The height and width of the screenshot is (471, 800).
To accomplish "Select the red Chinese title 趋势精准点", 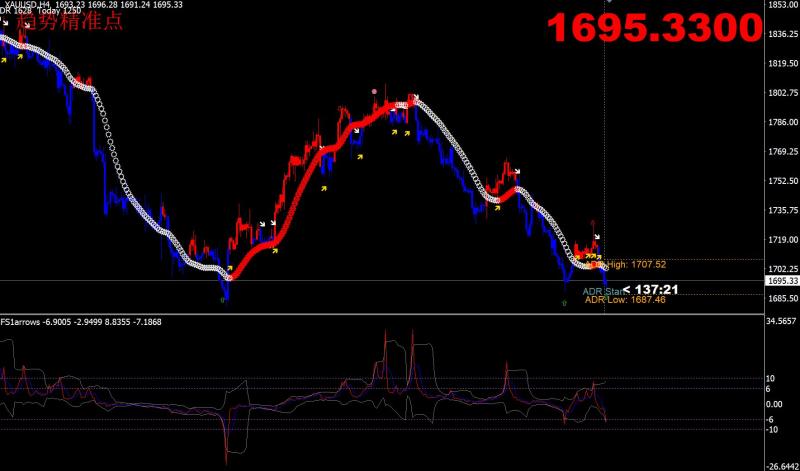I will 69,22.
